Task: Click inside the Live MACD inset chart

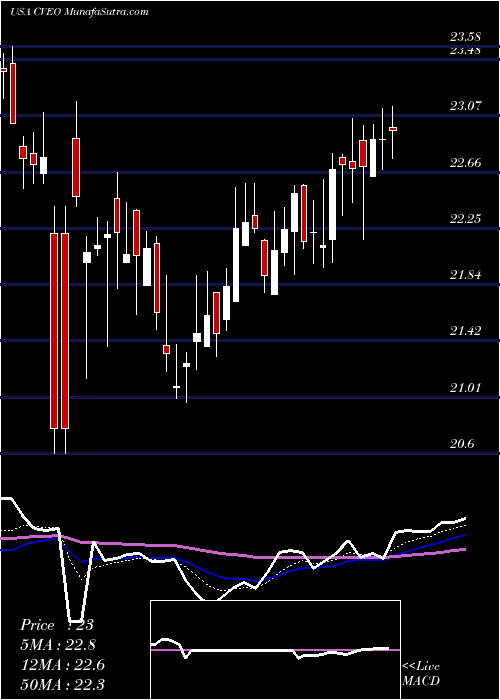Action: tap(275, 650)
